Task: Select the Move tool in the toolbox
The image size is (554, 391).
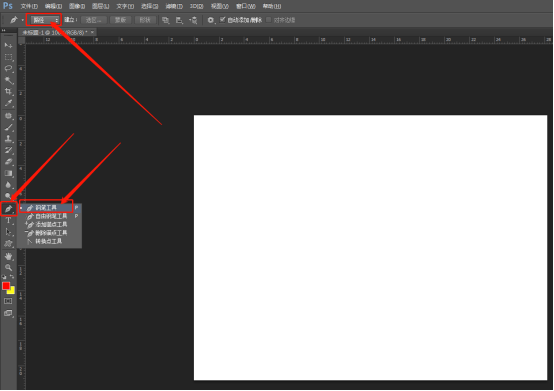Action: coord(8,46)
